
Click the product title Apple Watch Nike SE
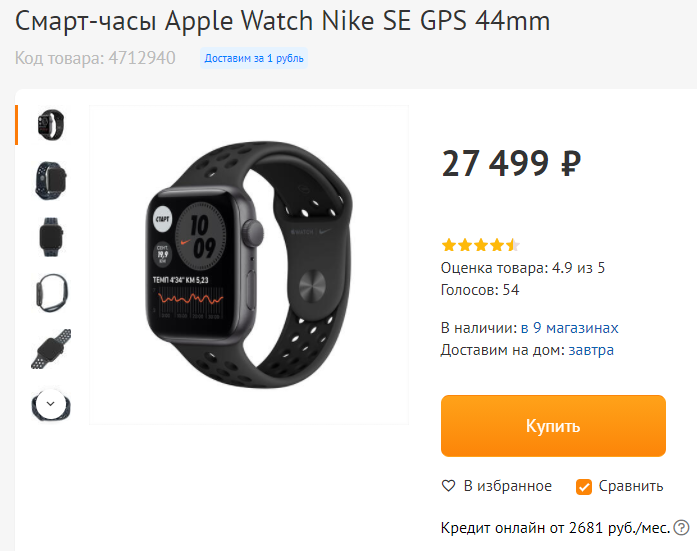coord(282,21)
